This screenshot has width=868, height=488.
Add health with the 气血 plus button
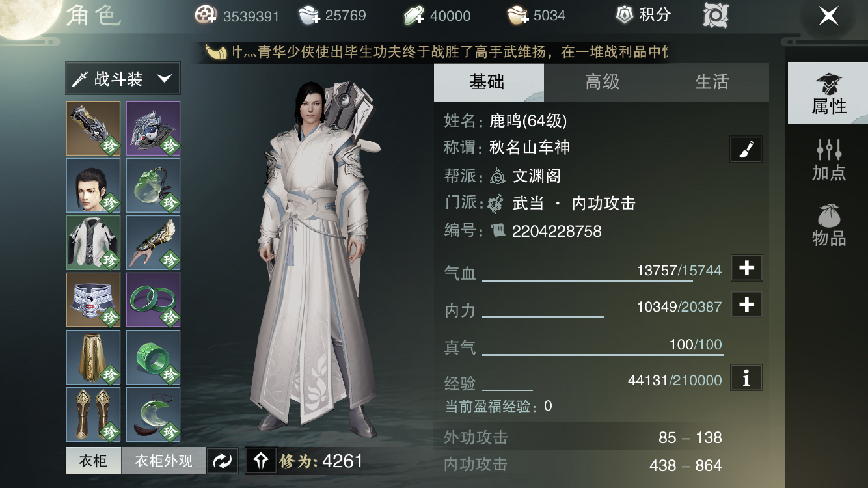point(746,268)
